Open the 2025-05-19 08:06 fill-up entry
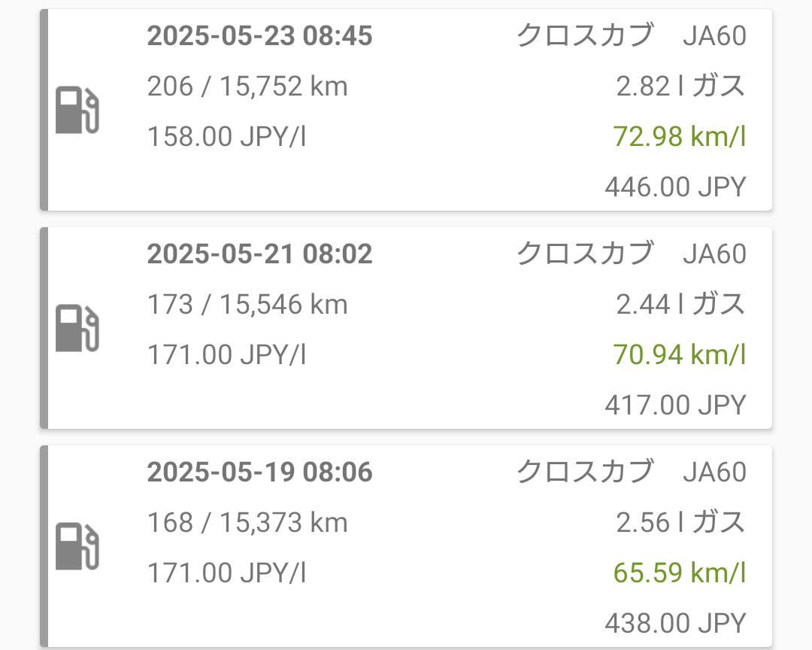 (259, 472)
